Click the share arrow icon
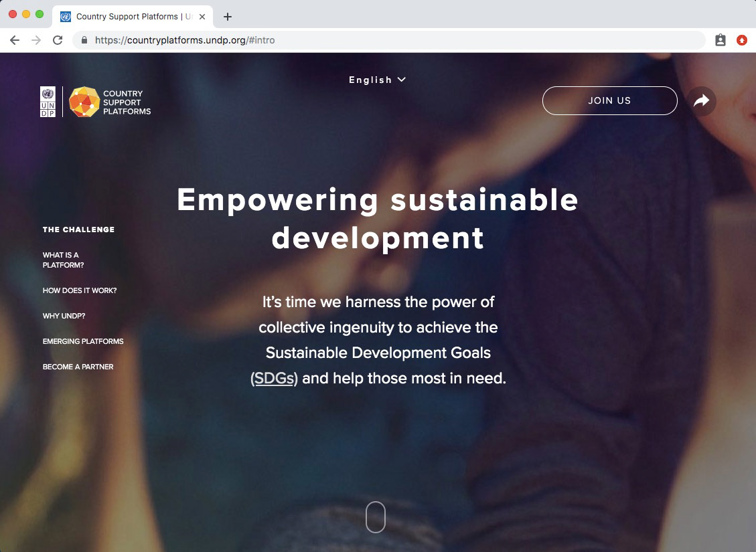Image resolution: width=756 pixels, height=552 pixels. point(701,100)
